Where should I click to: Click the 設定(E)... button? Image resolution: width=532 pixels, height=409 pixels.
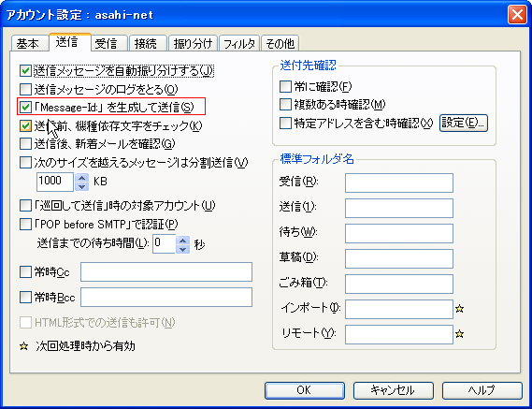[464, 123]
